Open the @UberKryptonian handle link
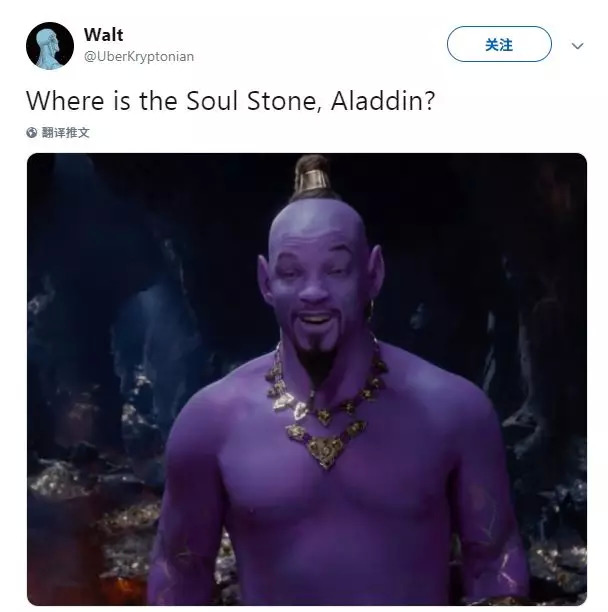Screen dimensions: 608x612 (139, 57)
